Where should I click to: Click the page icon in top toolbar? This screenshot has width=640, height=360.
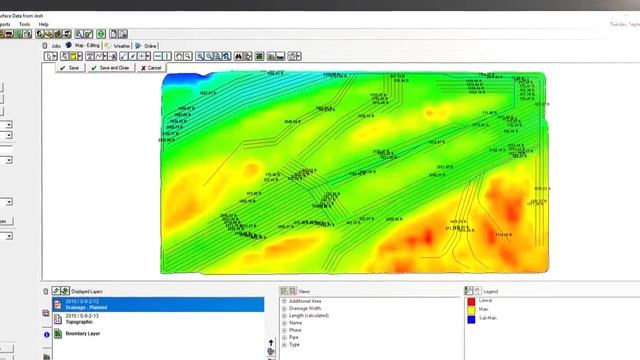(113, 34)
